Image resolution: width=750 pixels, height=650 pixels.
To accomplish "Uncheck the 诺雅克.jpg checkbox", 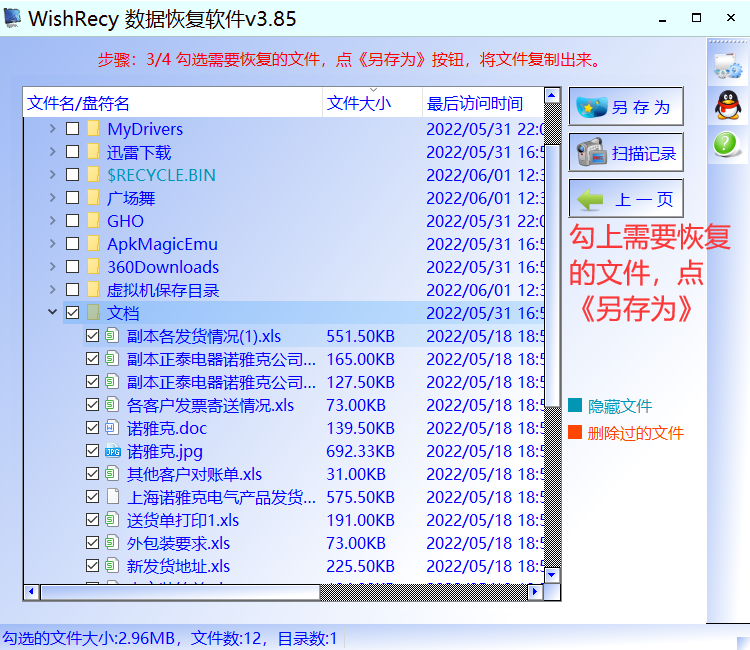I will tap(92, 450).
